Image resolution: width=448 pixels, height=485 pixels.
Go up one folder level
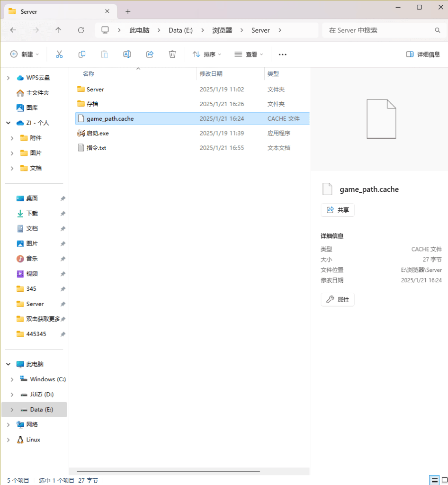click(x=58, y=30)
